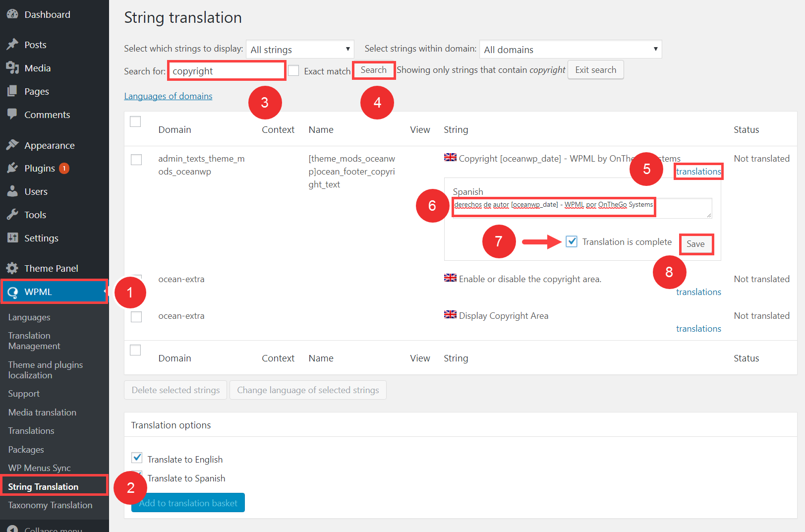Open String Translation submenu
This screenshot has width=805, height=532.
[x=43, y=487]
